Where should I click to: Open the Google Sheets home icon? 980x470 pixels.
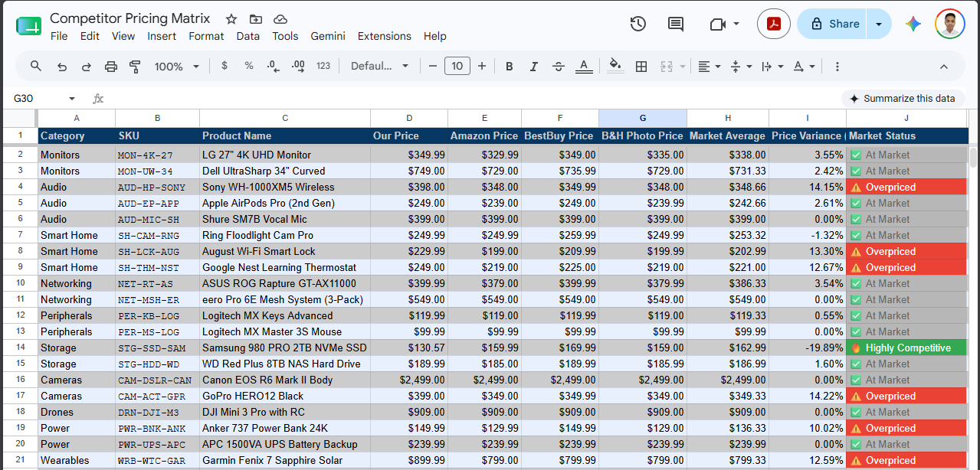pyautogui.click(x=28, y=26)
